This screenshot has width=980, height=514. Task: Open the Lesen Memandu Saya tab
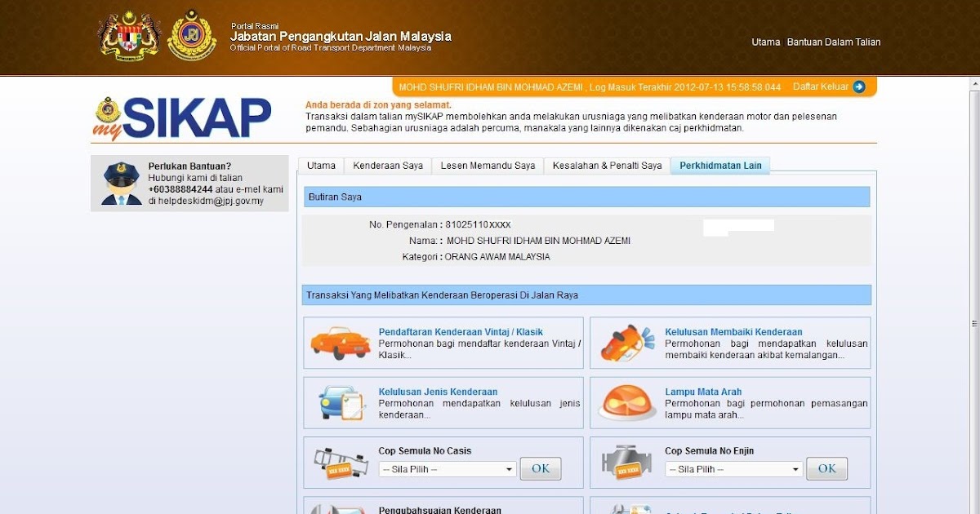pyautogui.click(x=488, y=166)
